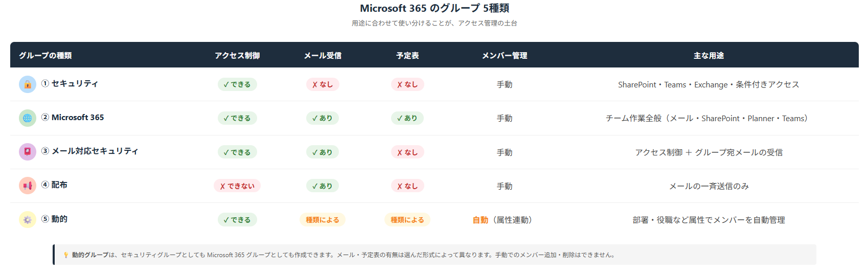The width and height of the screenshot is (868, 274).
Task: Click the gear icon for 動的 group
Action: click(28, 220)
